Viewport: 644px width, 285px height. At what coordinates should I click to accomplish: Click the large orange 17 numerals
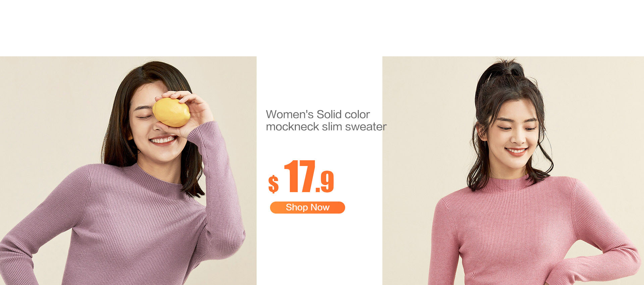click(x=300, y=176)
